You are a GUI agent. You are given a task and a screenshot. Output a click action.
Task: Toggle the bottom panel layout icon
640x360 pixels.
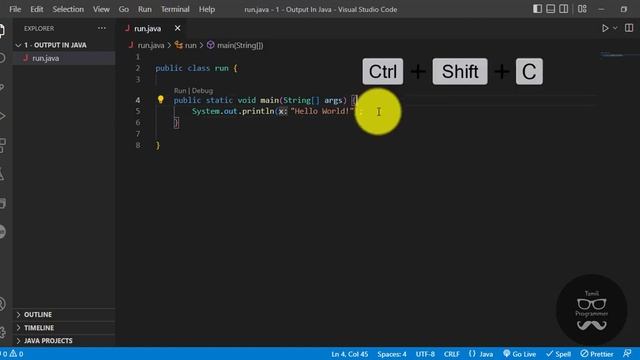[551, 9]
